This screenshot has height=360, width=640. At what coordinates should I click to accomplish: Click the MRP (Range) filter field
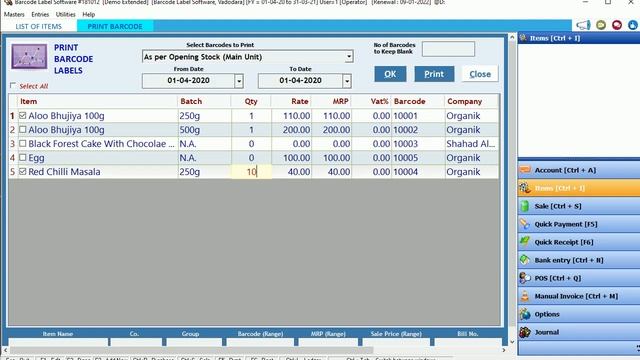(328, 342)
